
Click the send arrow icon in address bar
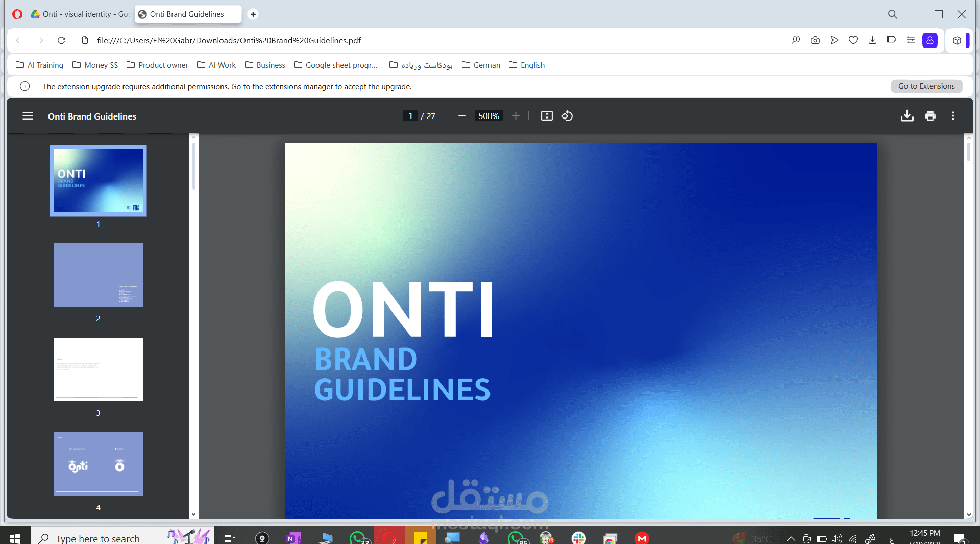tap(835, 40)
